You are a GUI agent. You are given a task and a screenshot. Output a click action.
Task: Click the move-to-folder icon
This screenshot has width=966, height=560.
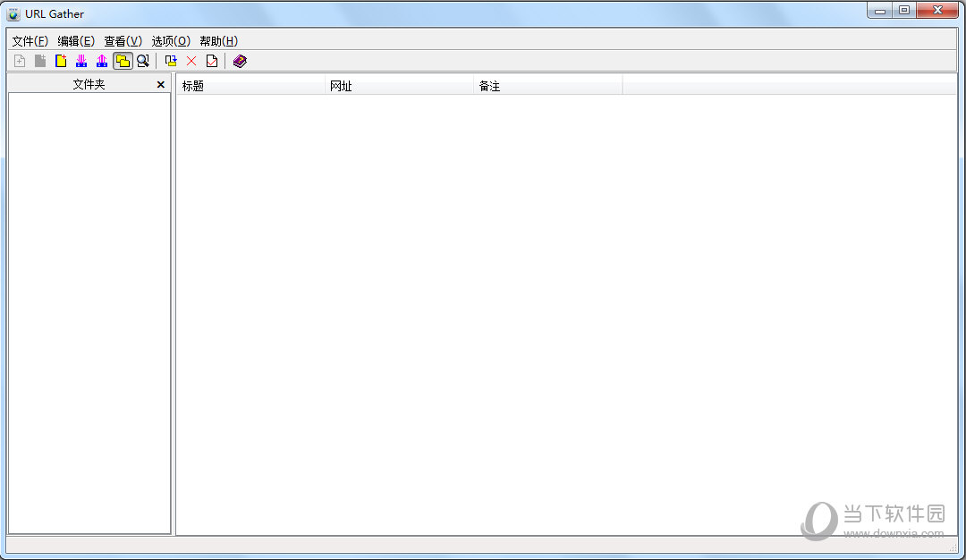coord(171,61)
